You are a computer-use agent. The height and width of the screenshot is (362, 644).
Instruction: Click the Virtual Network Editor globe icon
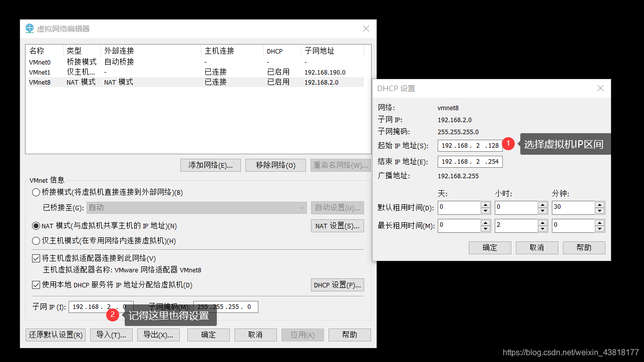[x=30, y=29]
